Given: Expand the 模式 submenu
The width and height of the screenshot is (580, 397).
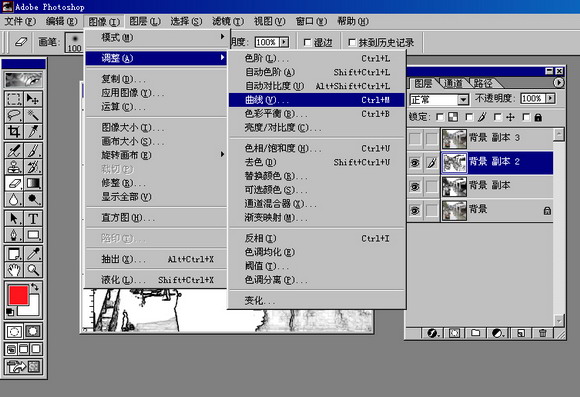Looking at the screenshot, I should [x=156, y=37].
